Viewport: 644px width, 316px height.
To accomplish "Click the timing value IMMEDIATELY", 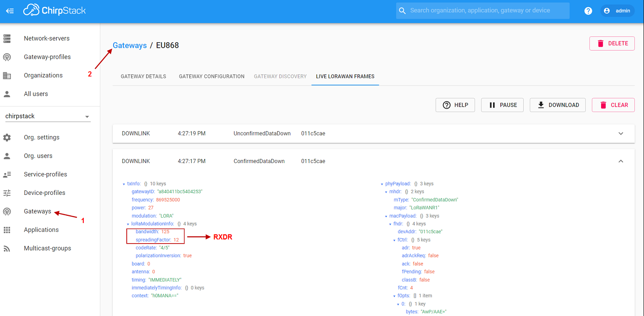I will pyautogui.click(x=165, y=280).
